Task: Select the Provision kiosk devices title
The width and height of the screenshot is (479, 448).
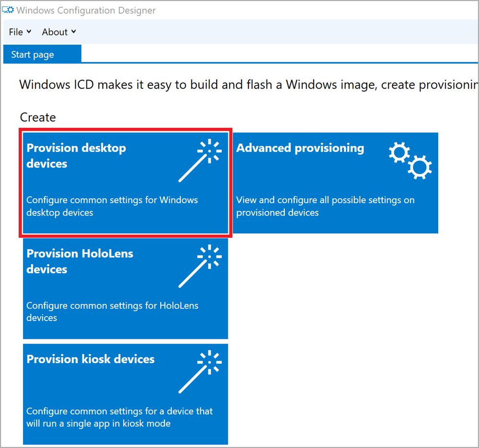Action: click(x=91, y=359)
